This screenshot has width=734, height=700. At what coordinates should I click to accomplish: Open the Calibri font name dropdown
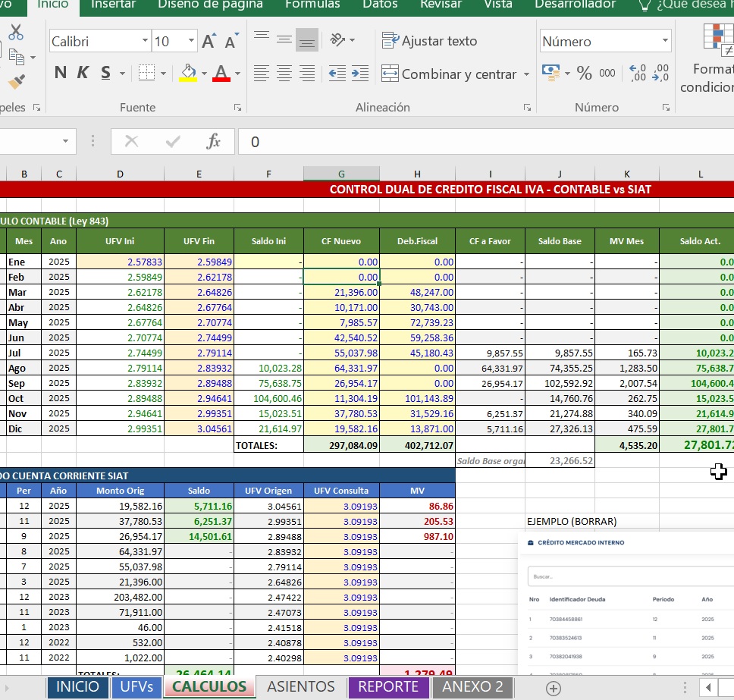click(145, 42)
